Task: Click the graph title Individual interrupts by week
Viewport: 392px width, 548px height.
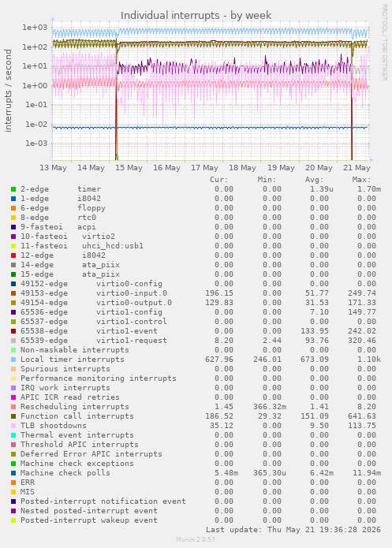Action: [196, 16]
